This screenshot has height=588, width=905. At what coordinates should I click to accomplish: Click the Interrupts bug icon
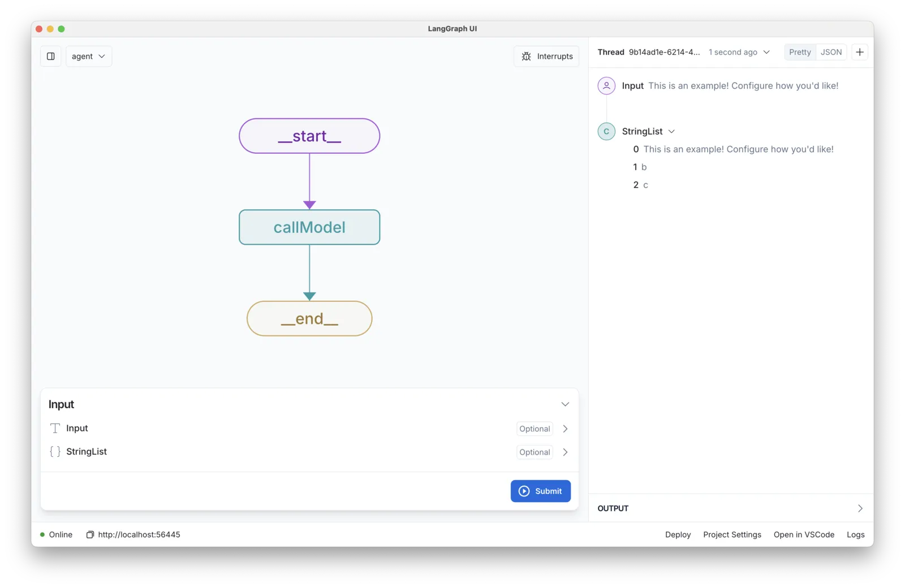[526, 56]
